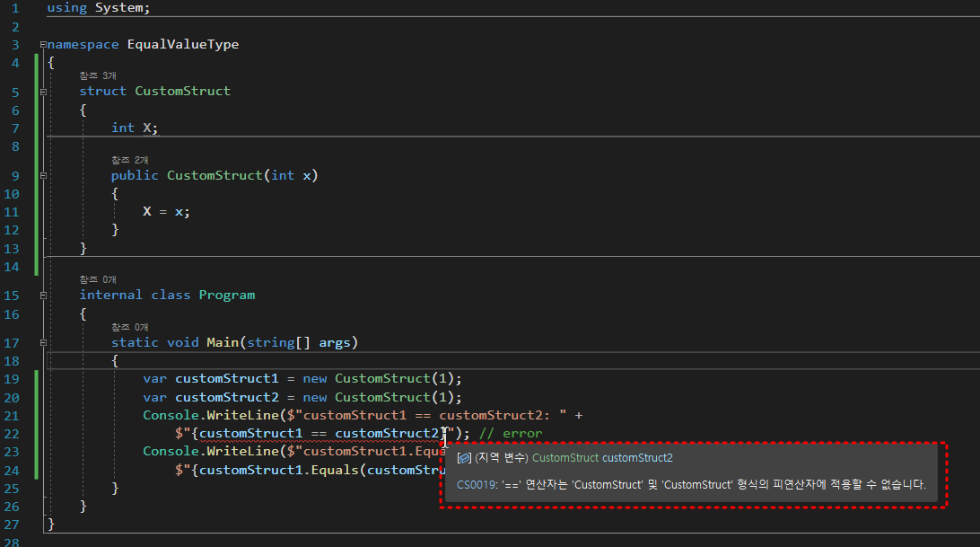Image resolution: width=980 pixels, height=547 pixels.
Task: Collapse the Main method fold toggle
Action: [x=42, y=342]
